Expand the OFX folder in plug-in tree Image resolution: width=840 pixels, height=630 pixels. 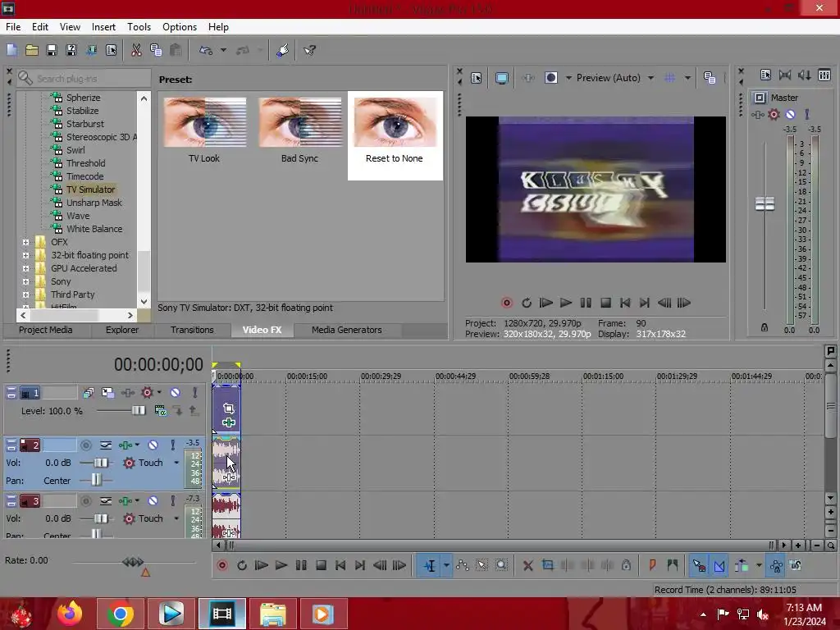pos(25,242)
